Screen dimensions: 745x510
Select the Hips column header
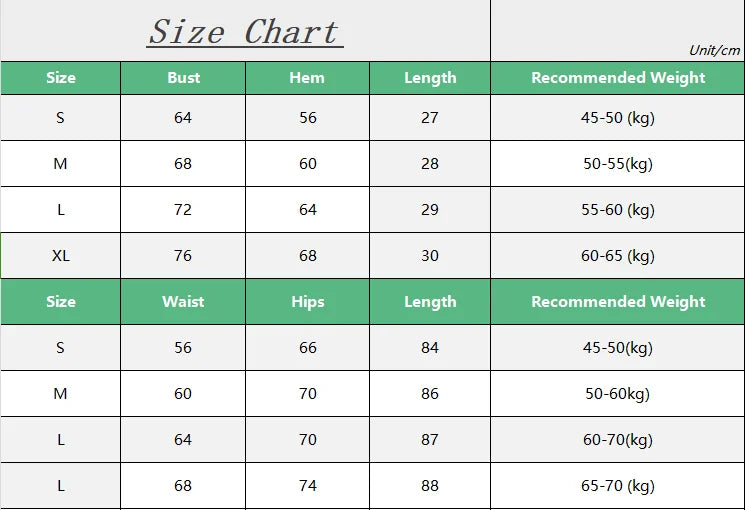click(x=307, y=302)
